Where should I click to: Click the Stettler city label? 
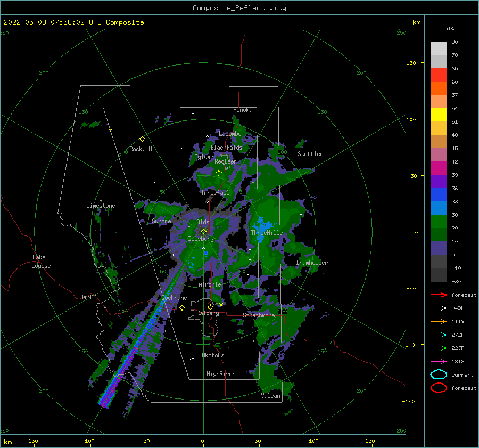coord(310,154)
